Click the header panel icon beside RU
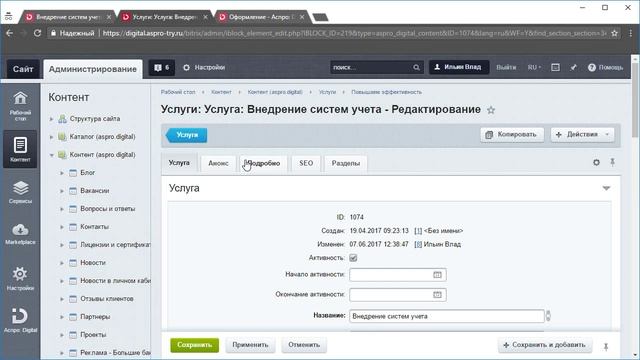 pos(555,67)
